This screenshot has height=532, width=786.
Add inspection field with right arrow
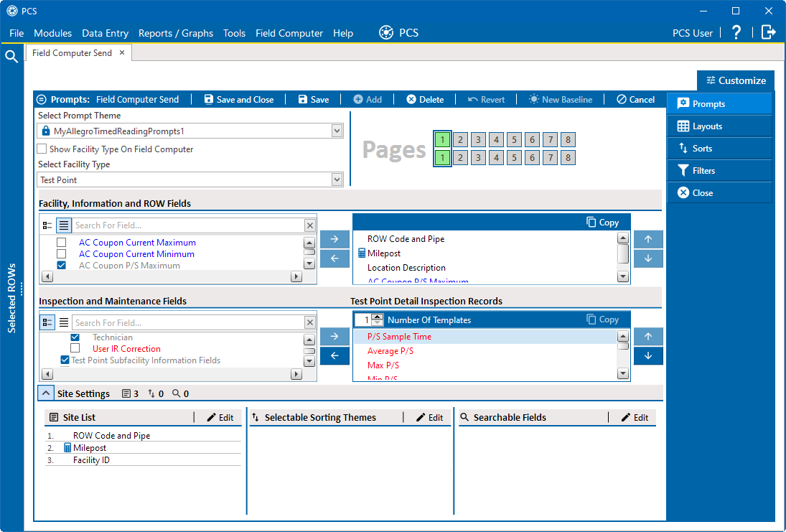(x=334, y=337)
